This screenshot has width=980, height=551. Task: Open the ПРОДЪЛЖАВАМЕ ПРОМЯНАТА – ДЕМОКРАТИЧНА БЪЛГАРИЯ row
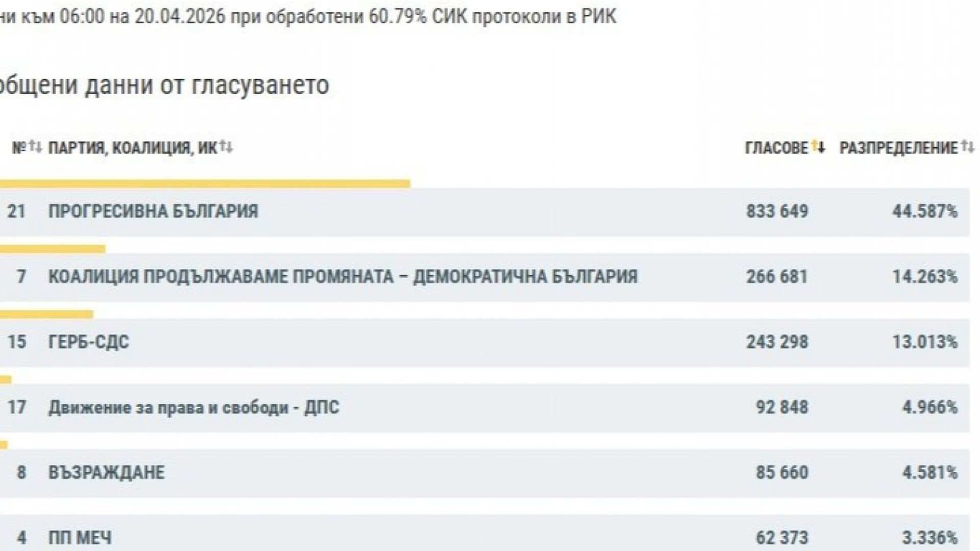[342, 277]
